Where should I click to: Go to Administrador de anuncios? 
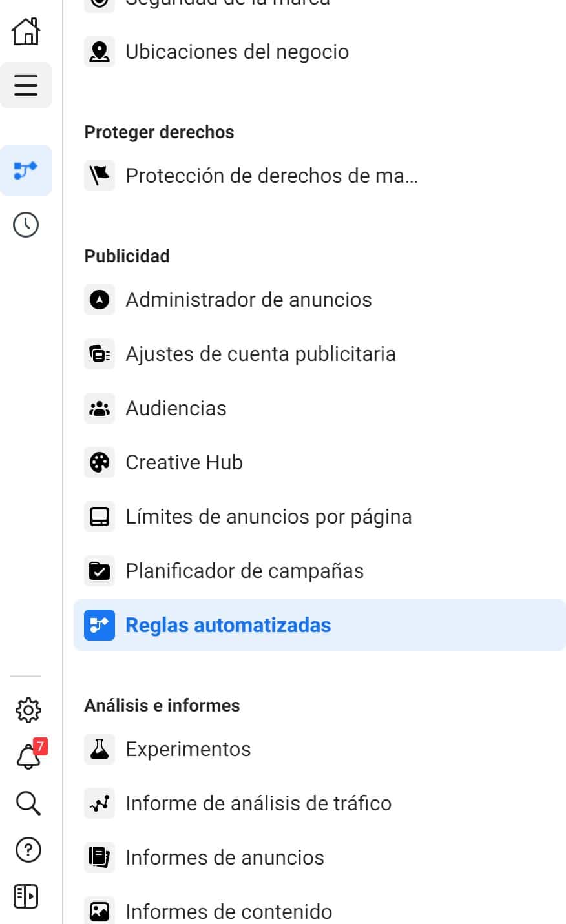(248, 300)
